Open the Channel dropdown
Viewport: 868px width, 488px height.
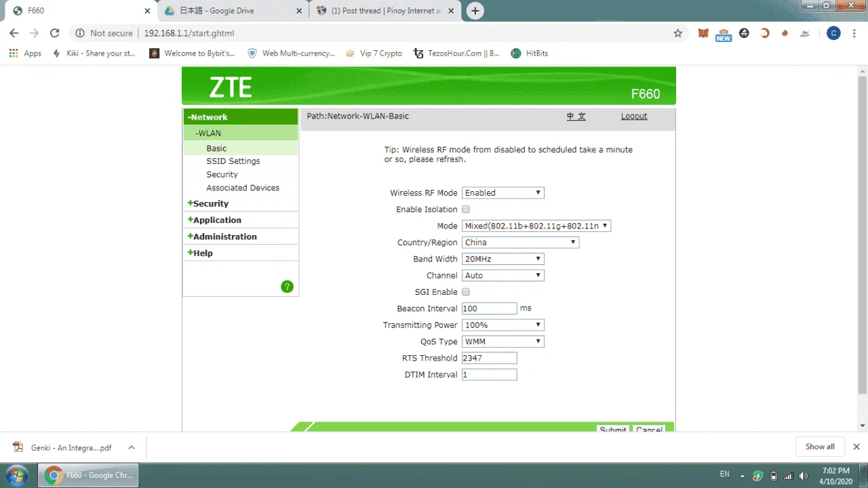(503, 275)
